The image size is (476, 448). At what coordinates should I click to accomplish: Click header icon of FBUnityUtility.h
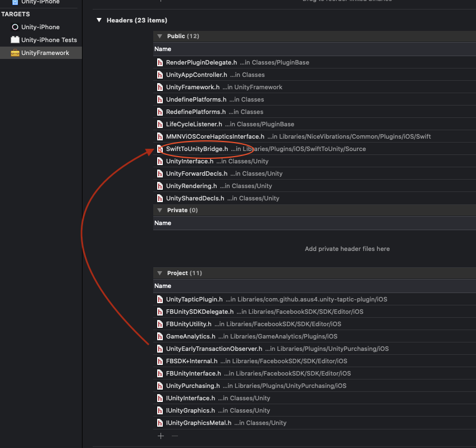coord(159,324)
